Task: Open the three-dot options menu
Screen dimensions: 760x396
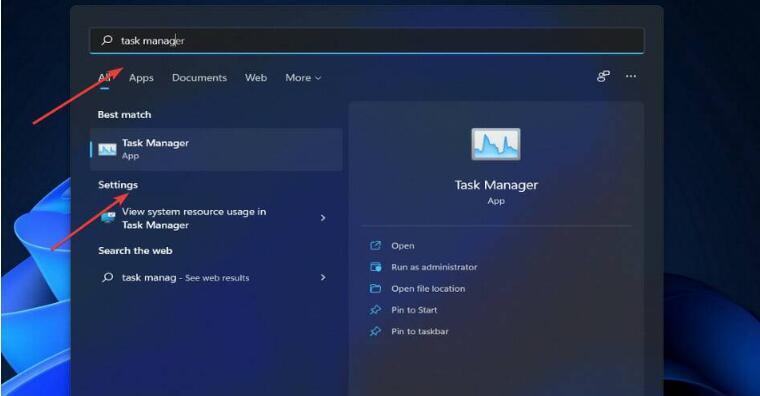Action: point(631,76)
